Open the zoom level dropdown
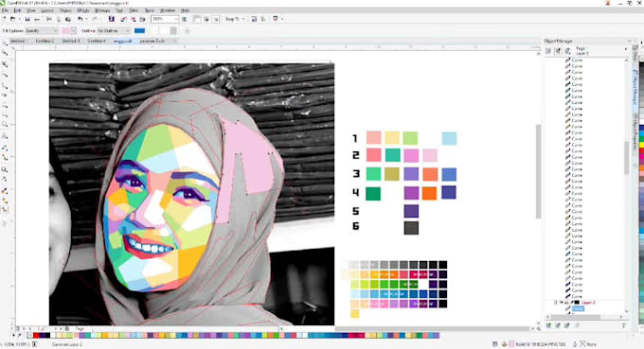The width and height of the screenshot is (644, 349). point(176,19)
